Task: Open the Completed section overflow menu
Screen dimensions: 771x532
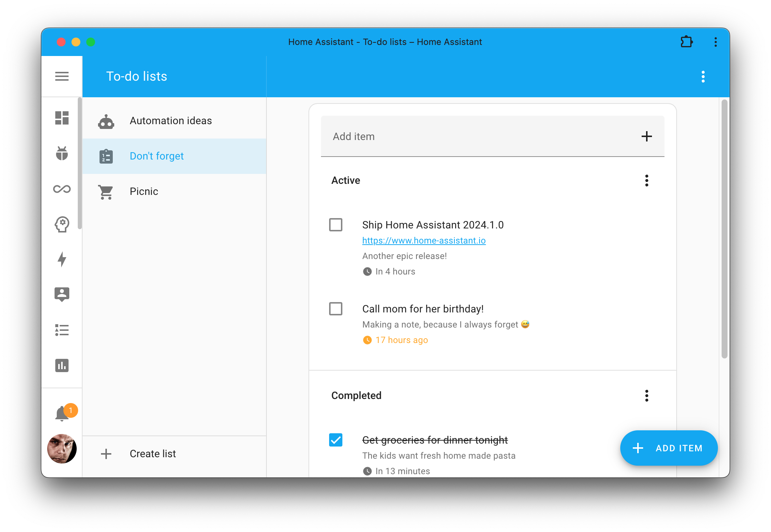Action: click(646, 395)
